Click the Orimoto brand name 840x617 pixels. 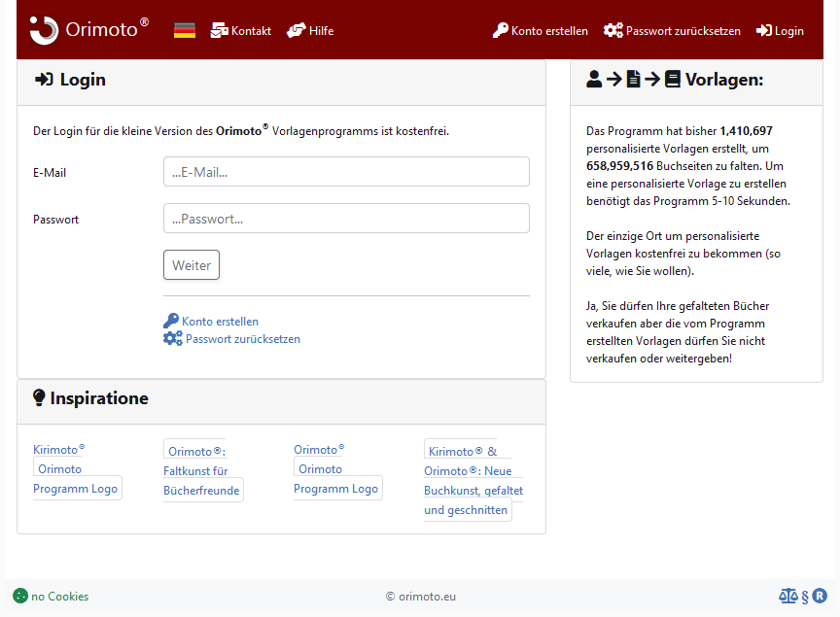(x=107, y=29)
